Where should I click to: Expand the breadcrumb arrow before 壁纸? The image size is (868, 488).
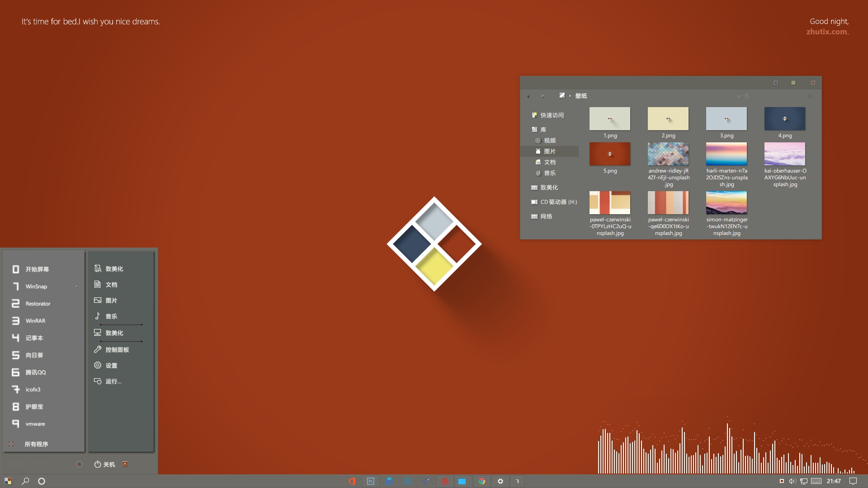[570, 96]
